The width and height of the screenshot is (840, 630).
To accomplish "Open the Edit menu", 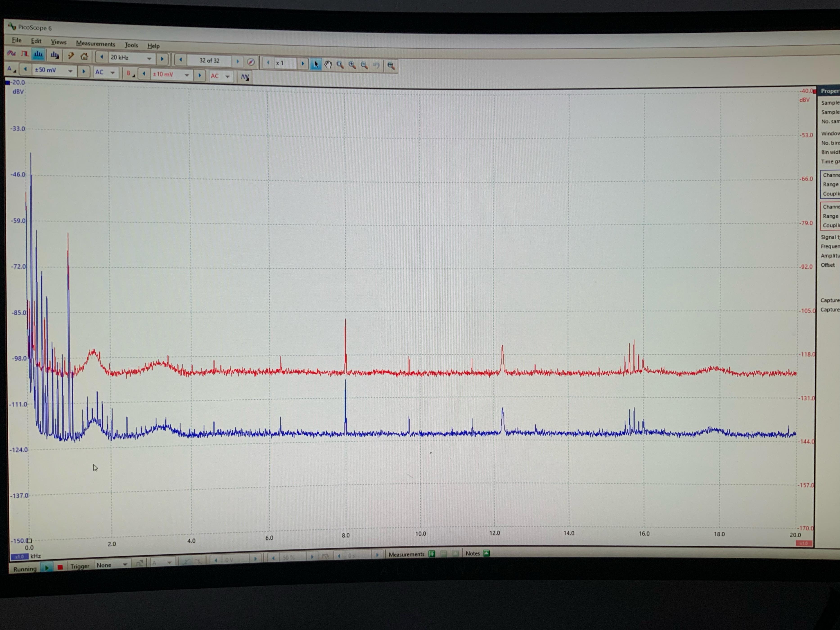I will [x=36, y=41].
